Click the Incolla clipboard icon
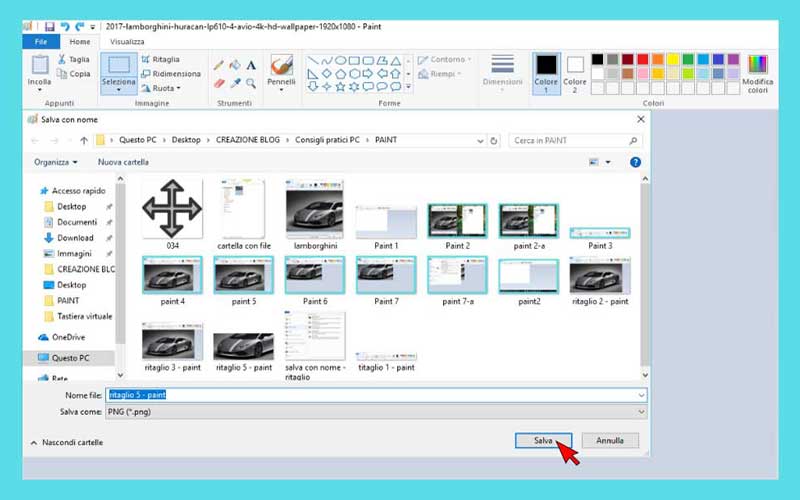This screenshot has width=800, height=500. click(40, 66)
